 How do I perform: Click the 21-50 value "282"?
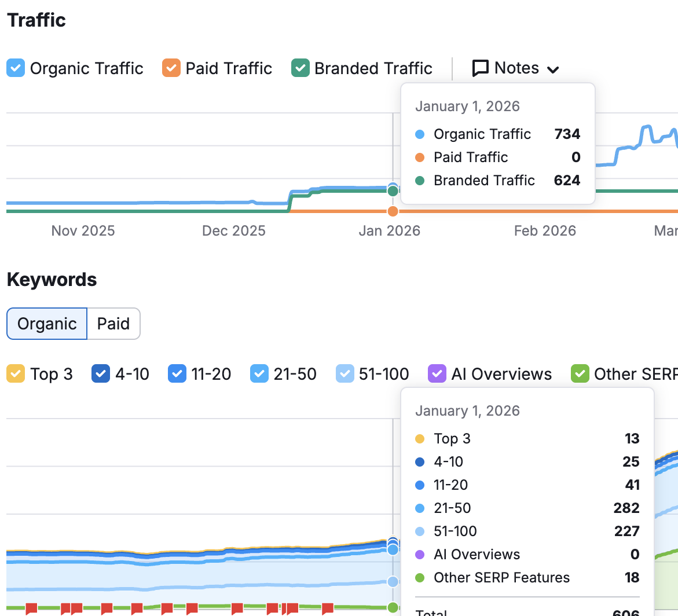pos(626,508)
